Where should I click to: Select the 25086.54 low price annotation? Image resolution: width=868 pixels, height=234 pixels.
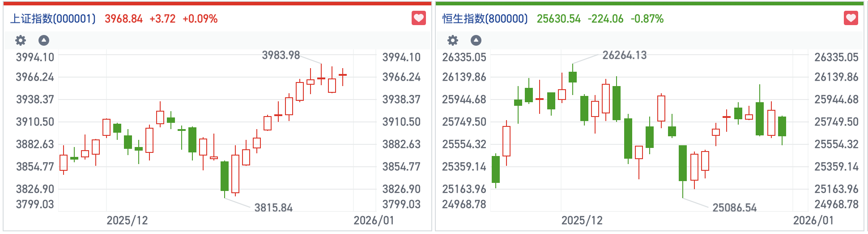point(734,208)
